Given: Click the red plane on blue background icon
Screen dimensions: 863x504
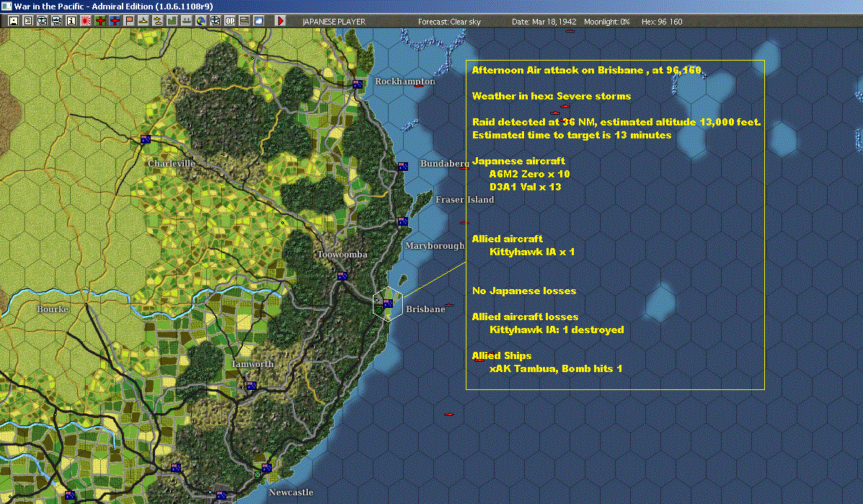Looking at the screenshot, I should point(115,21).
